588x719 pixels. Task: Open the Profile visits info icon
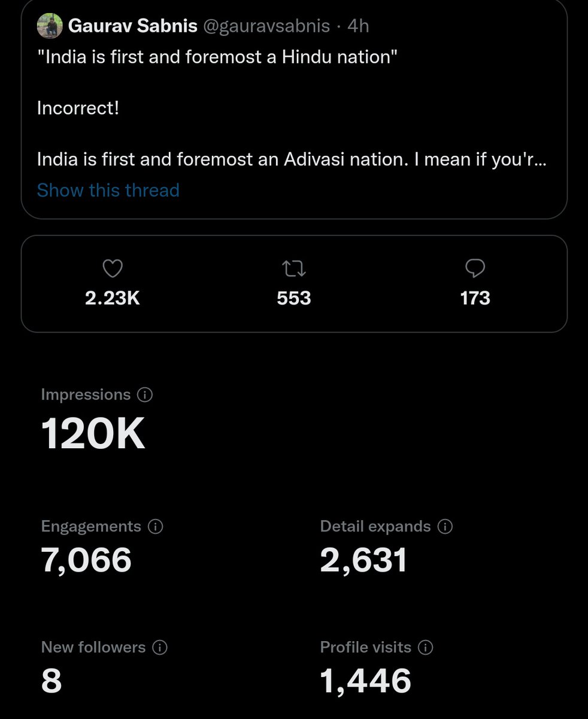[x=425, y=648]
